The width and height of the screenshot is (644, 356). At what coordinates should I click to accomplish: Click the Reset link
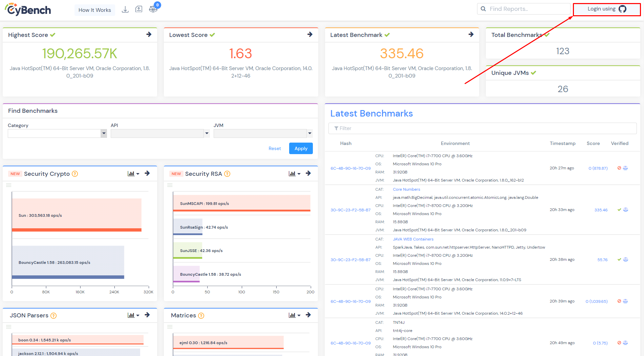[x=275, y=148]
